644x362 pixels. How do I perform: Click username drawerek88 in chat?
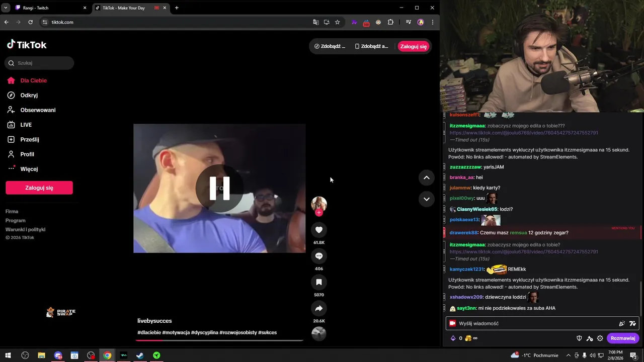tap(463, 233)
